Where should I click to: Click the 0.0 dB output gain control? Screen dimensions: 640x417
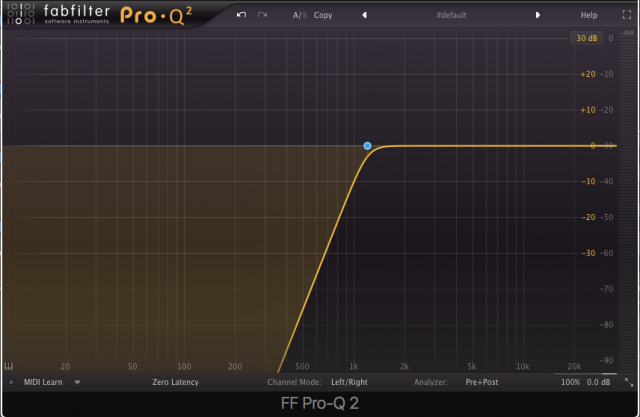[x=598, y=382]
